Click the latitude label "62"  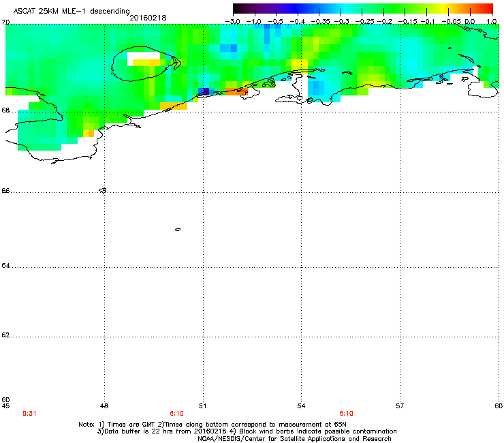pyautogui.click(x=5, y=335)
